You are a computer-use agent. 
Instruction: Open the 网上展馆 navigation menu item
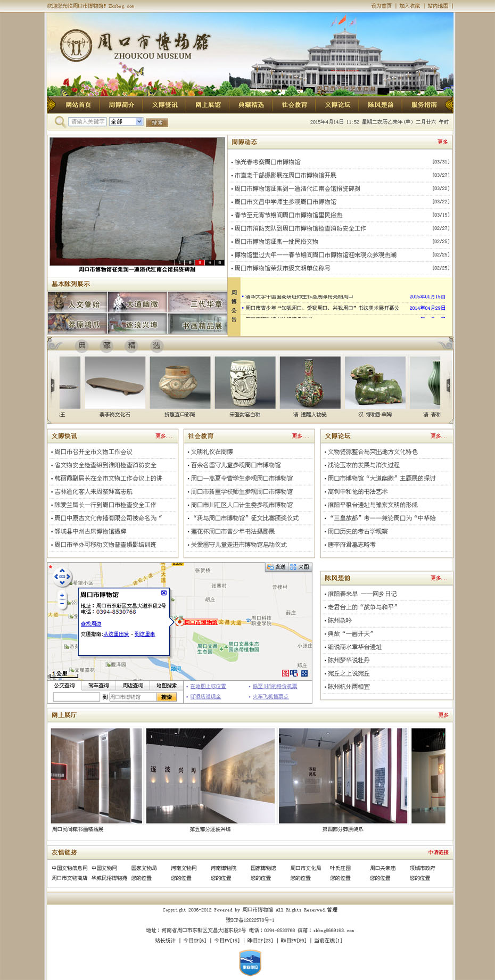(208, 105)
